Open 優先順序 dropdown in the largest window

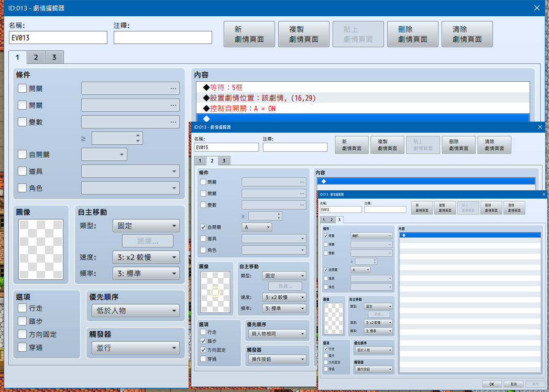click(x=136, y=310)
